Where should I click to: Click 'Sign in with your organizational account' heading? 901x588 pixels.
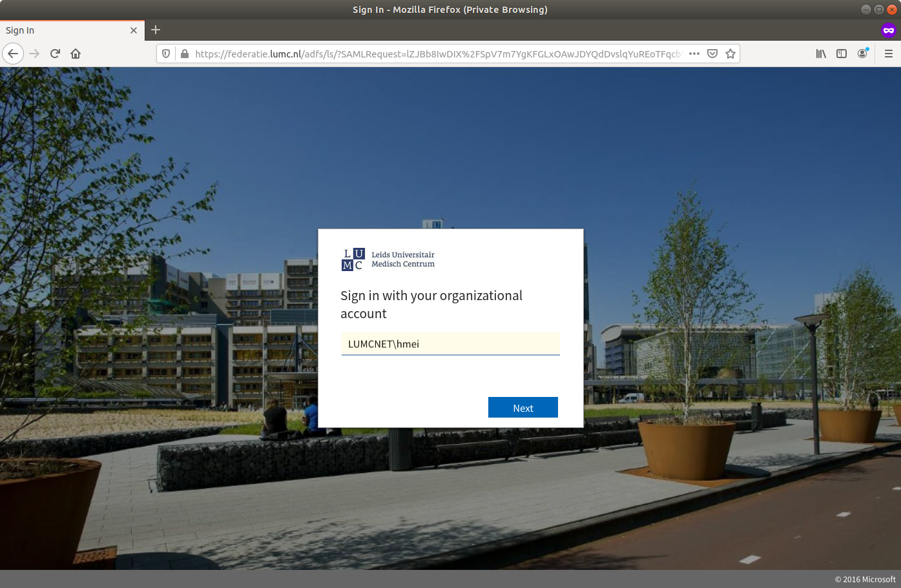pos(431,305)
